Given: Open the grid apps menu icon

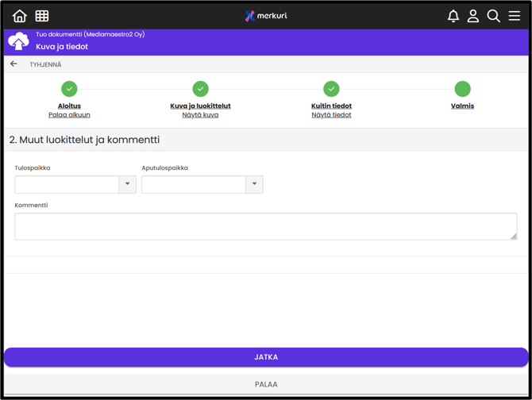Looking at the screenshot, I should [x=42, y=16].
